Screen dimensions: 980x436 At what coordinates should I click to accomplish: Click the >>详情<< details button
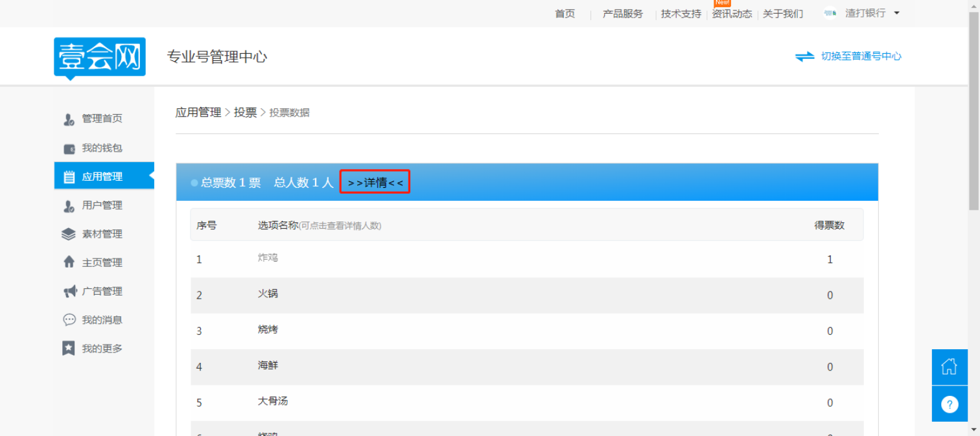(x=375, y=183)
